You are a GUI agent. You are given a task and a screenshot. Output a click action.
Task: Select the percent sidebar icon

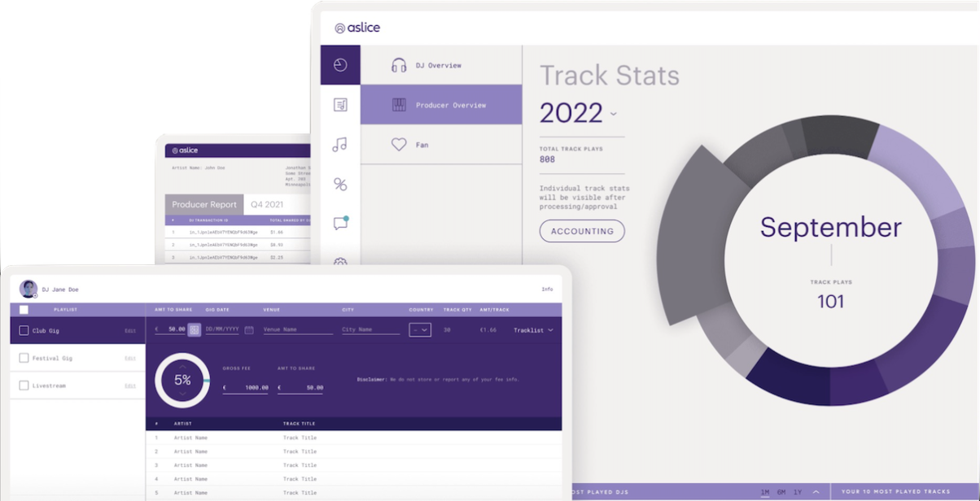coord(340,185)
